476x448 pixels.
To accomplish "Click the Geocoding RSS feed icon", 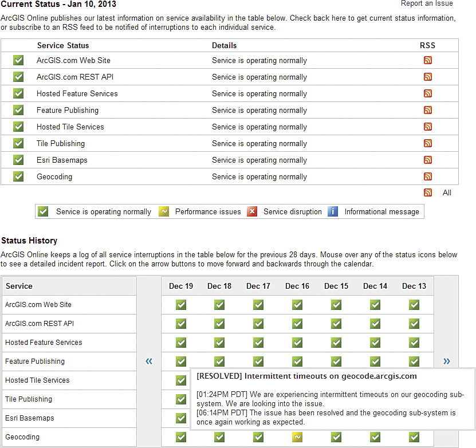I will click(x=427, y=176).
